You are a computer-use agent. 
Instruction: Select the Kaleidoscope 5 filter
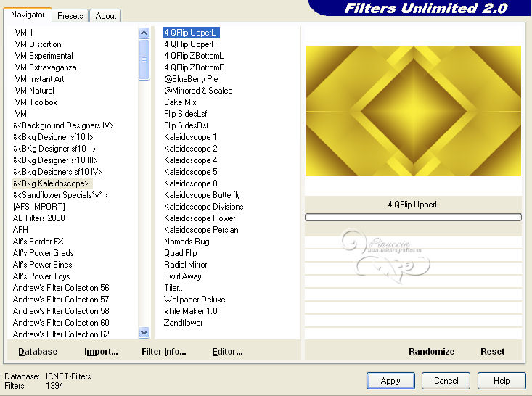click(x=191, y=172)
